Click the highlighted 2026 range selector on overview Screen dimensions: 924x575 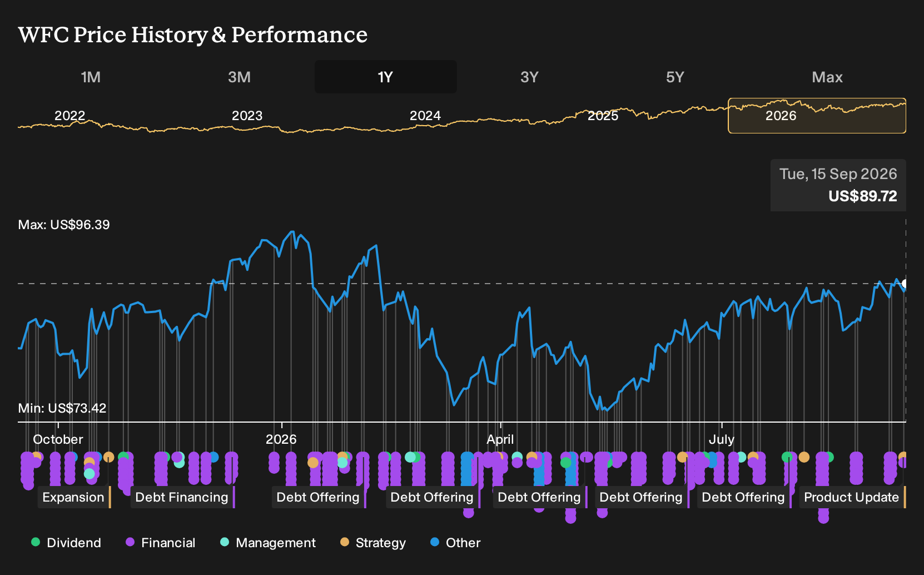[817, 116]
